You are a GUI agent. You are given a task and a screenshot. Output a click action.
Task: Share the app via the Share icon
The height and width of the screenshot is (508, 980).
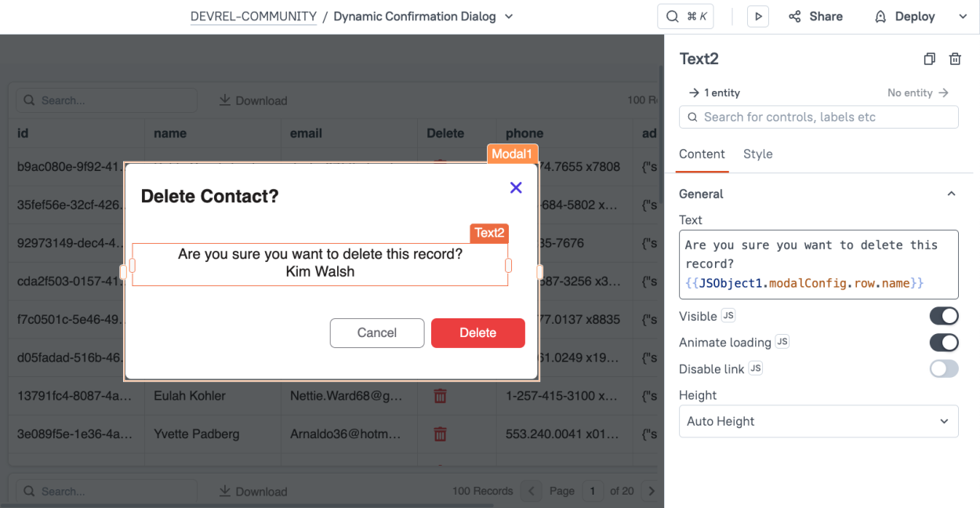[x=794, y=16]
